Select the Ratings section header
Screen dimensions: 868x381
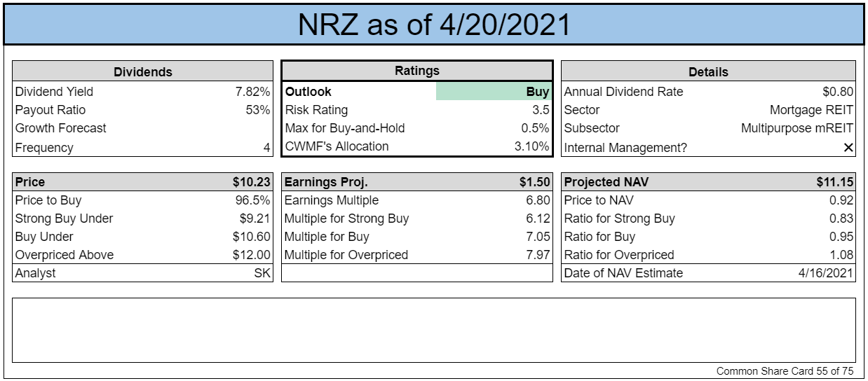point(417,71)
